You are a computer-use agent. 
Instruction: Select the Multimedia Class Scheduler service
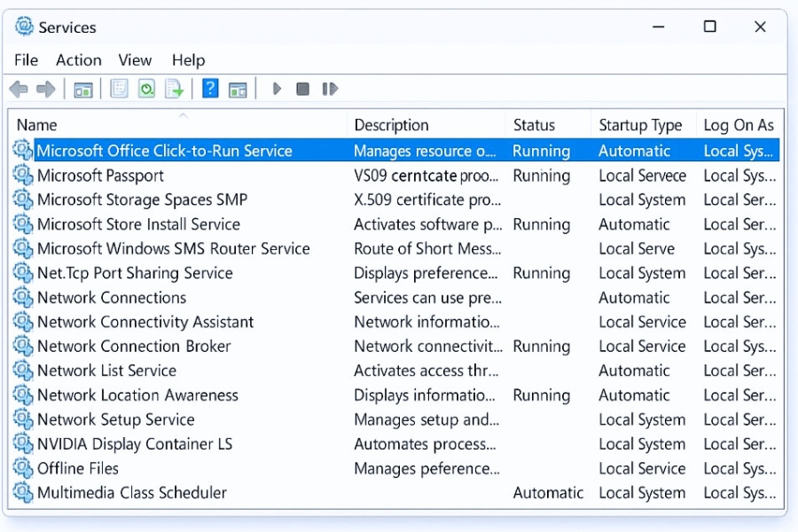(132, 493)
